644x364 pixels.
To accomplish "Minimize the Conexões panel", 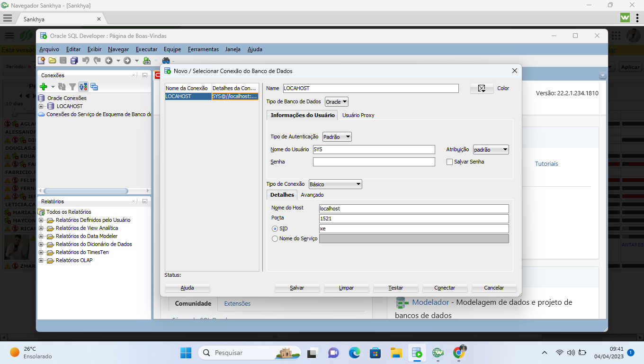I will click(144, 75).
